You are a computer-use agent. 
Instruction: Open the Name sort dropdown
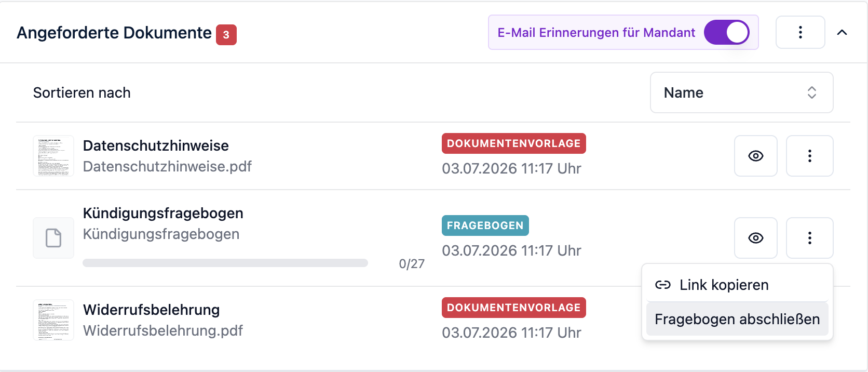(741, 92)
